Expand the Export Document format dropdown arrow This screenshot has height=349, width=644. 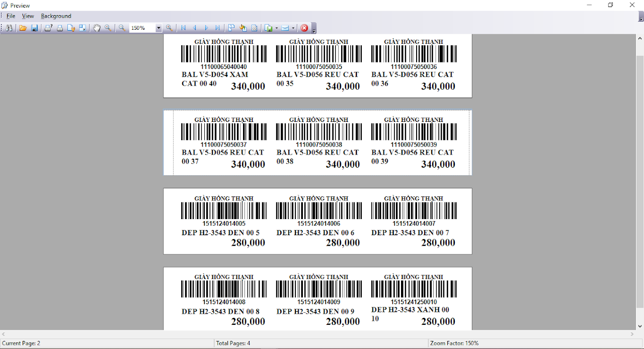277,28
